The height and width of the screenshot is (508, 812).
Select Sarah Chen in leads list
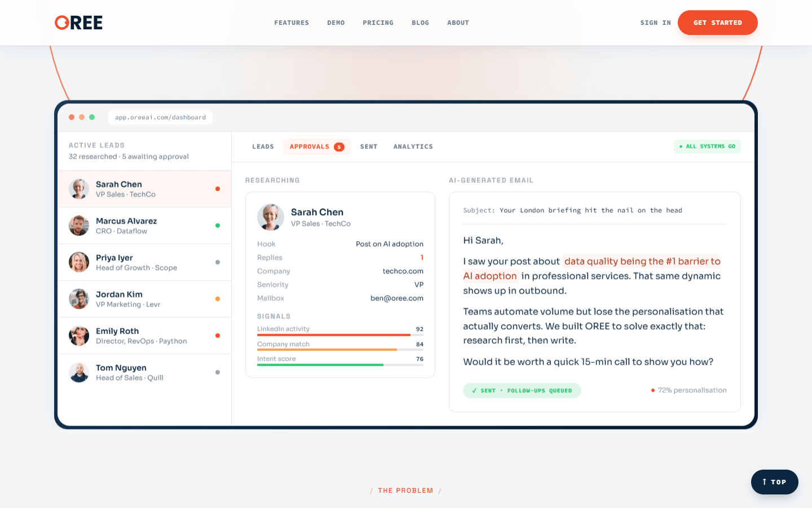144,189
